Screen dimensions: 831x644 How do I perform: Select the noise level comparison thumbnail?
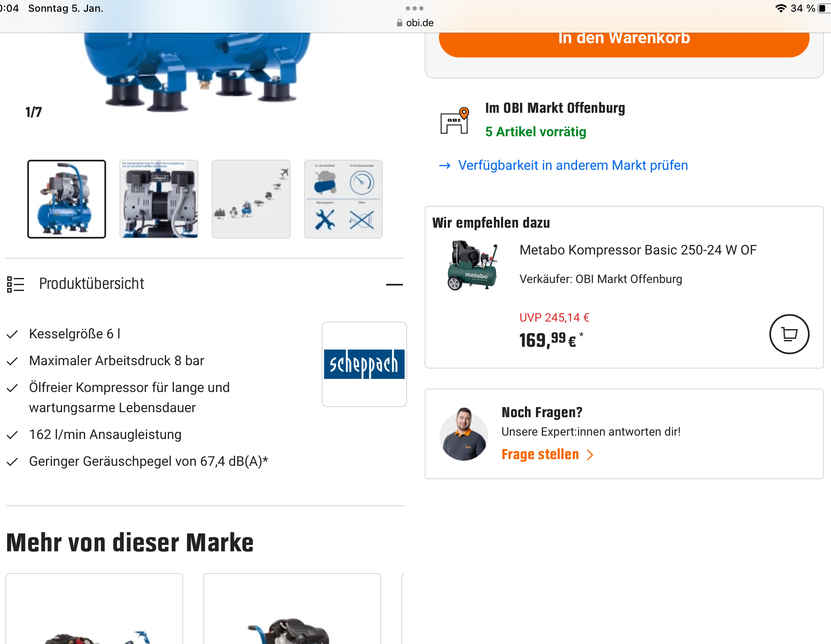tap(251, 199)
